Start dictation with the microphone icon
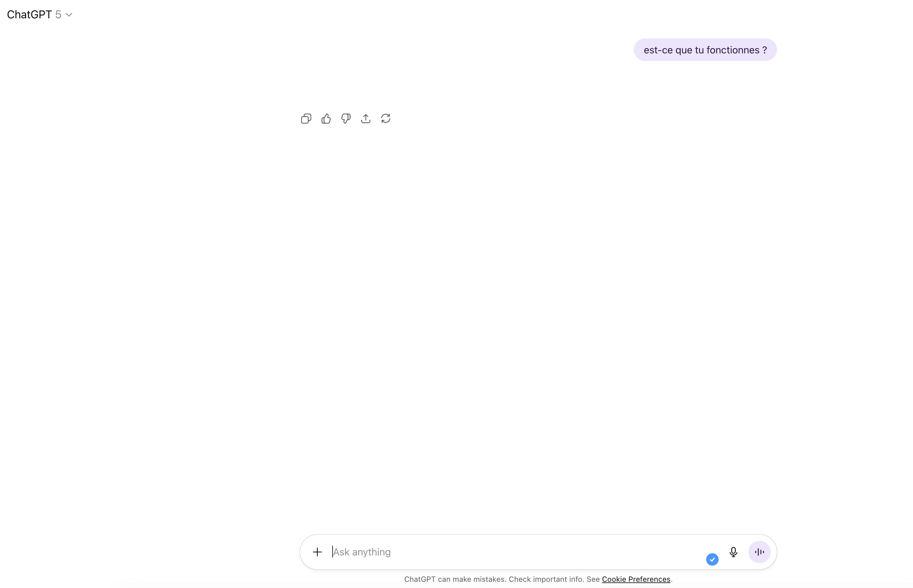913x588 pixels. click(733, 552)
